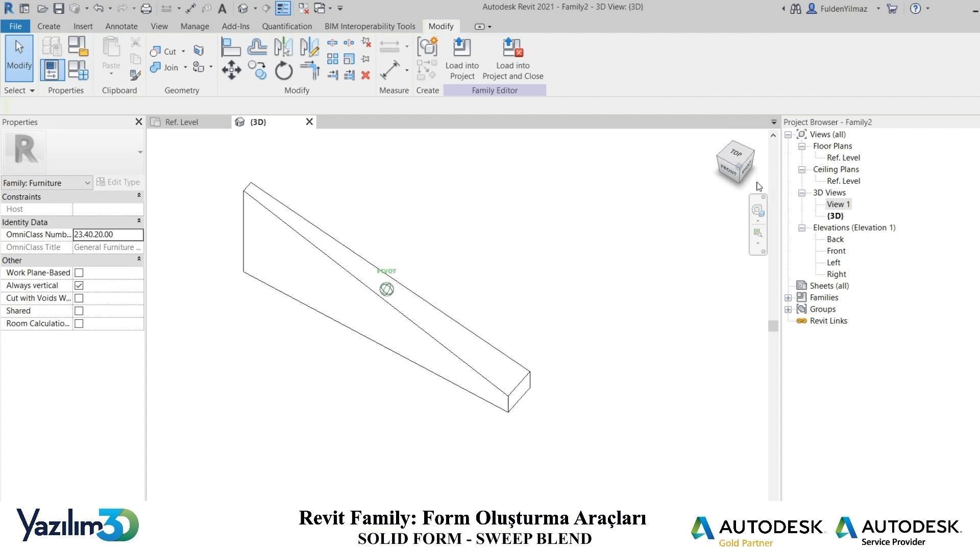Click the Array tool icon
This screenshot has height=551, width=980.
click(332, 59)
